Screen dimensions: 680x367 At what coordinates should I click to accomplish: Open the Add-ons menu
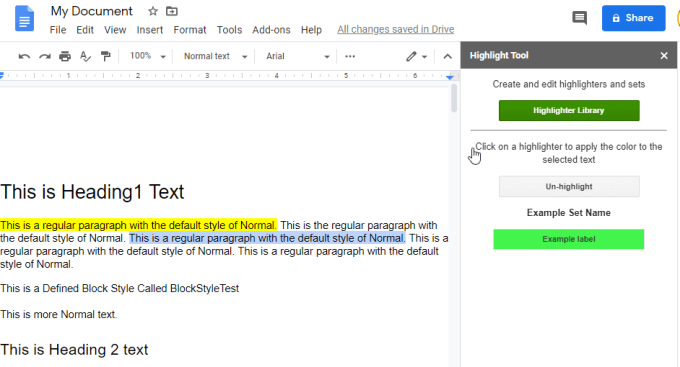click(x=271, y=30)
